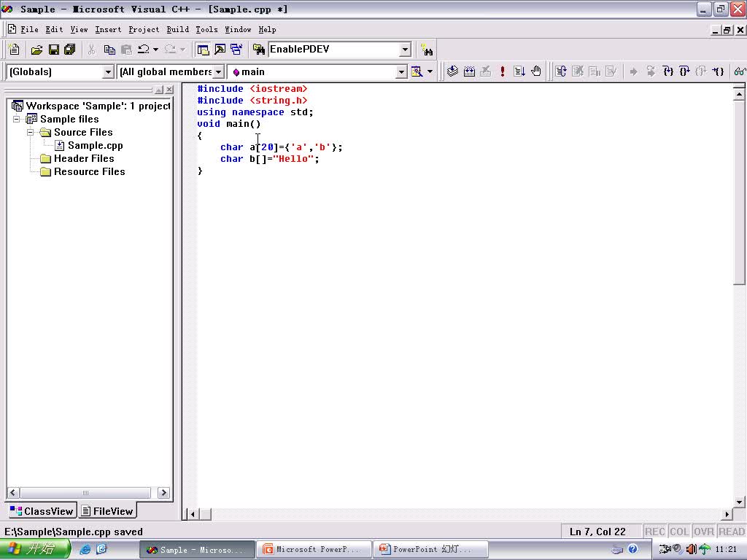The width and height of the screenshot is (747, 560).
Task: Click the Windows Start button
Action: pos(35,550)
